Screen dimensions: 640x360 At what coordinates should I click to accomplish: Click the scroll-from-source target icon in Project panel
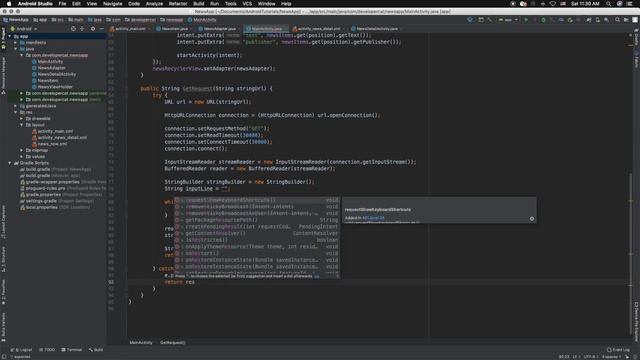tap(73, 29)
